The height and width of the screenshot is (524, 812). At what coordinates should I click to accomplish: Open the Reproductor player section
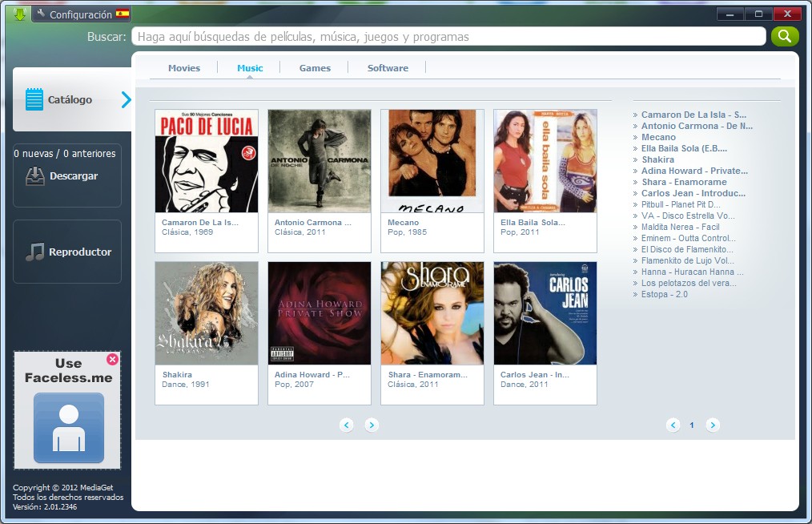[x=67, y=252]
